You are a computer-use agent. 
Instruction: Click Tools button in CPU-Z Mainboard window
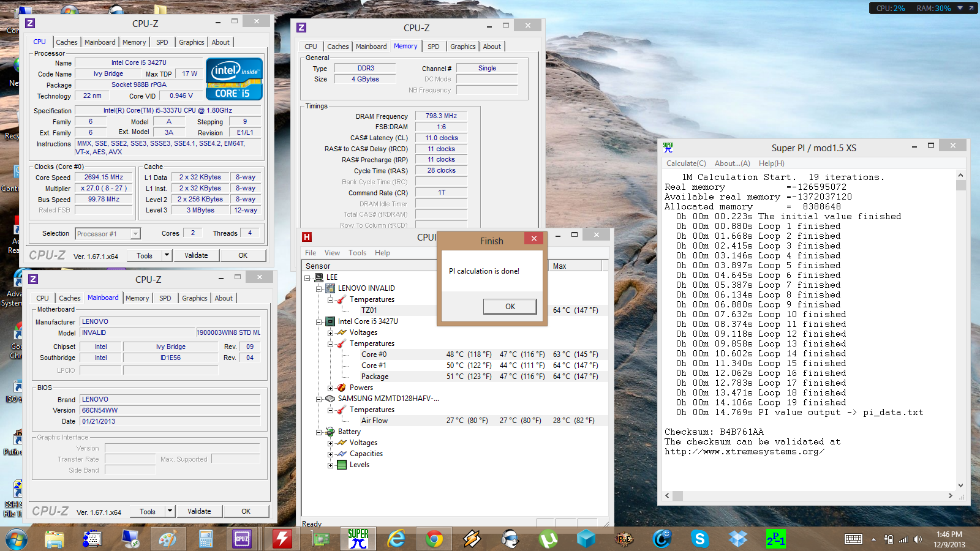click(148, 511)
